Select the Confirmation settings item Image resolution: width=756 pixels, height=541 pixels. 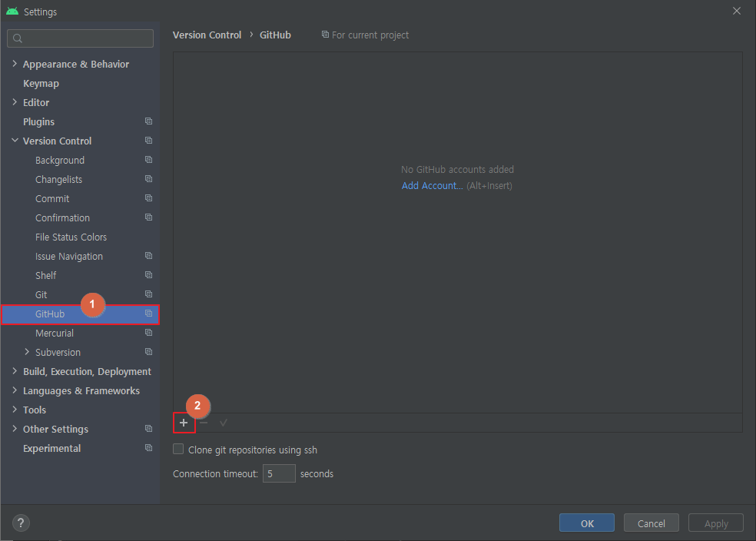(62, 218)
